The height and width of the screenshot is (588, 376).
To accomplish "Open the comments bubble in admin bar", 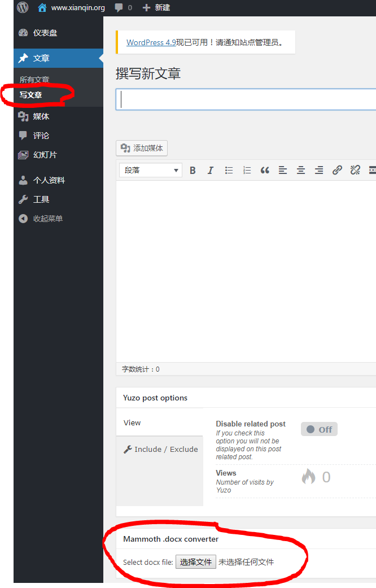I will [x=123, y=7].
